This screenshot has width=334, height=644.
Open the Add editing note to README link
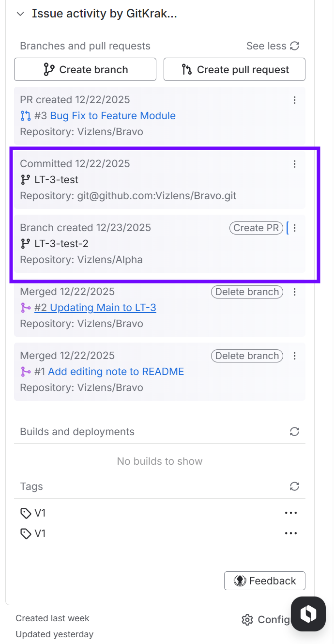click(x=116, y=372)
